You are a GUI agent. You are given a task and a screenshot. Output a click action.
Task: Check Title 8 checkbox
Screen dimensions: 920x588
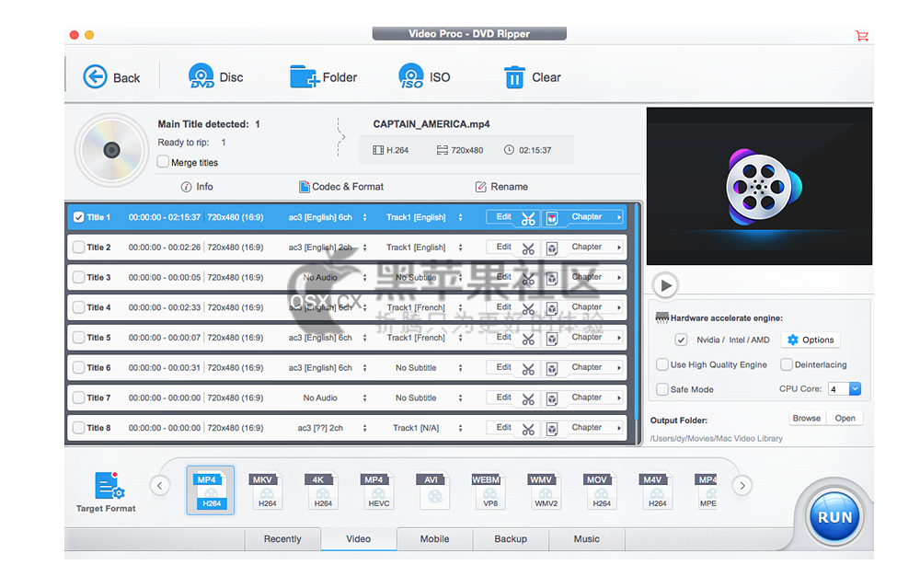pyautogui.click(x=78, y=428)
